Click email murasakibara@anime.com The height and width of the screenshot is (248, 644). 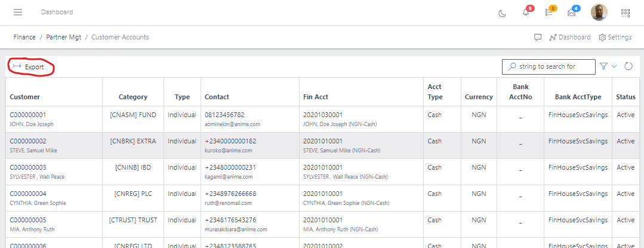point(236,229)
